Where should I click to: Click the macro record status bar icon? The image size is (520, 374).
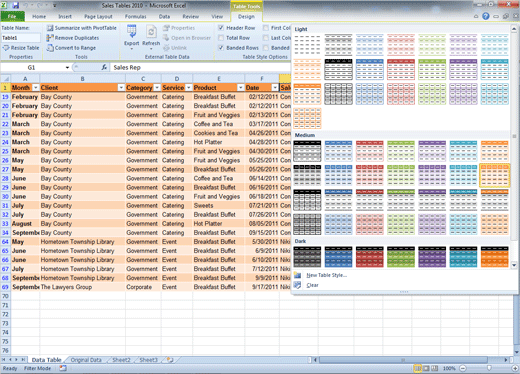pos(63,368)
